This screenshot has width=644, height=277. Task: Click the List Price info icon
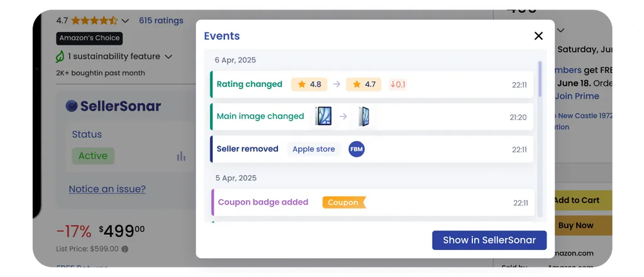click(x=125, y=249)
